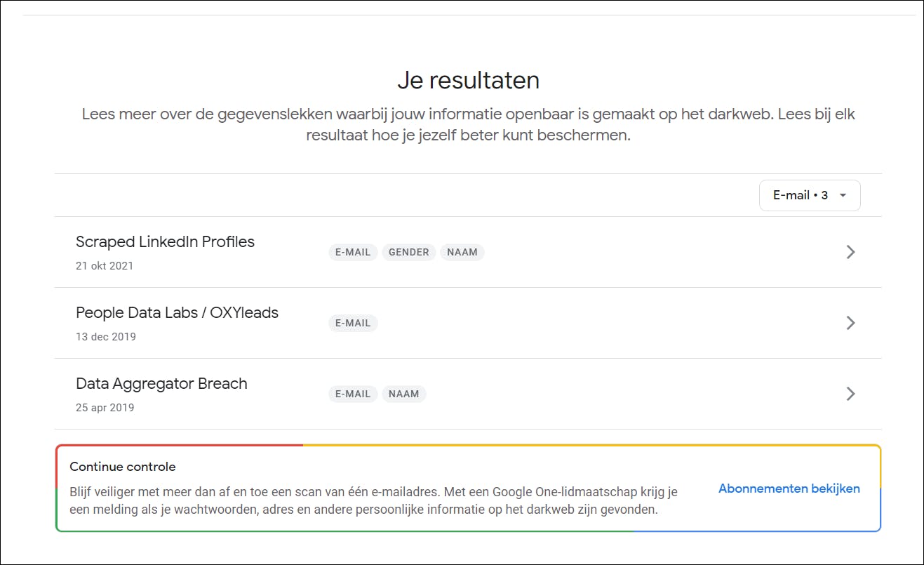Click NAAM tag in Scraped LinkedIn Profiles row
Viewport: 924px width, 565px height.
point(462,253)
